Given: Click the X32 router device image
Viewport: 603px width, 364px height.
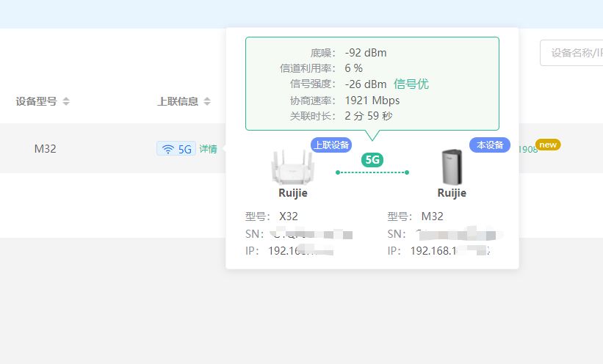Looking at the screenshot, I should click(292, 167).
